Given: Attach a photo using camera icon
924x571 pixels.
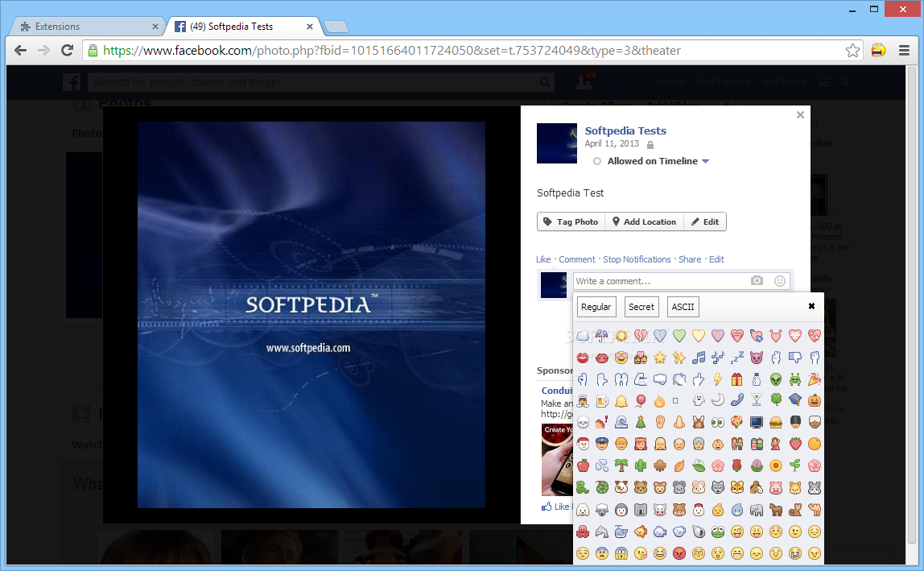Looking at the screenshot, I should coord(757,281).
